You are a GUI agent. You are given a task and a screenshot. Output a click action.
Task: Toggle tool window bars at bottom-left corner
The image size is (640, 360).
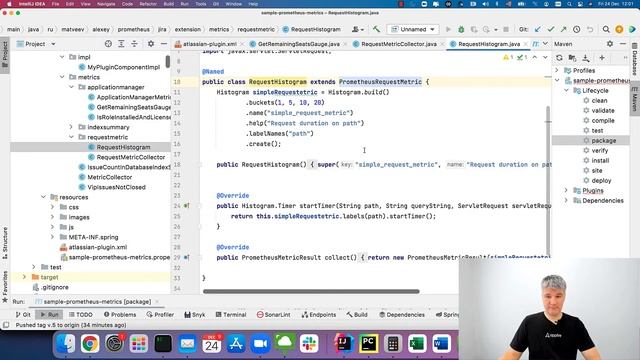point(6,325)
